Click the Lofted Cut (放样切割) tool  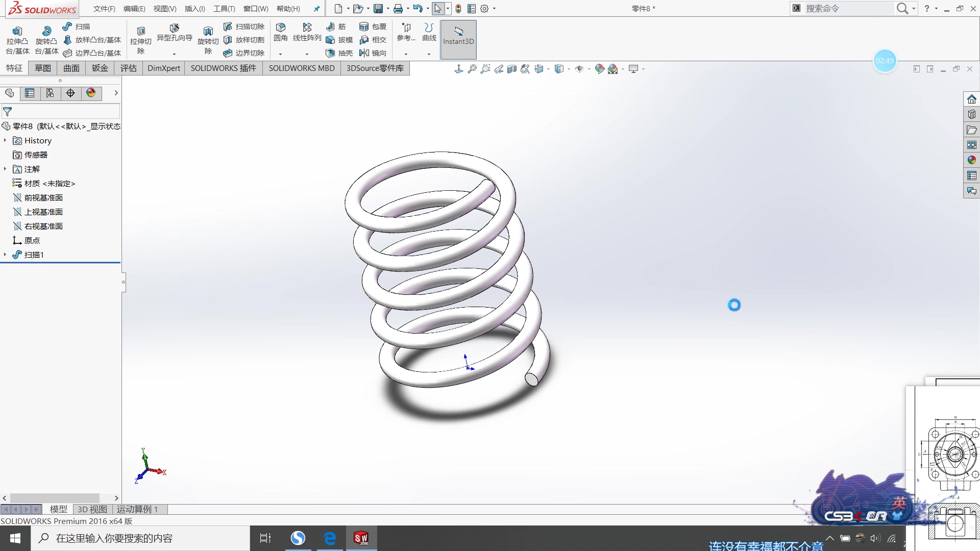click(x=244, y=40)
